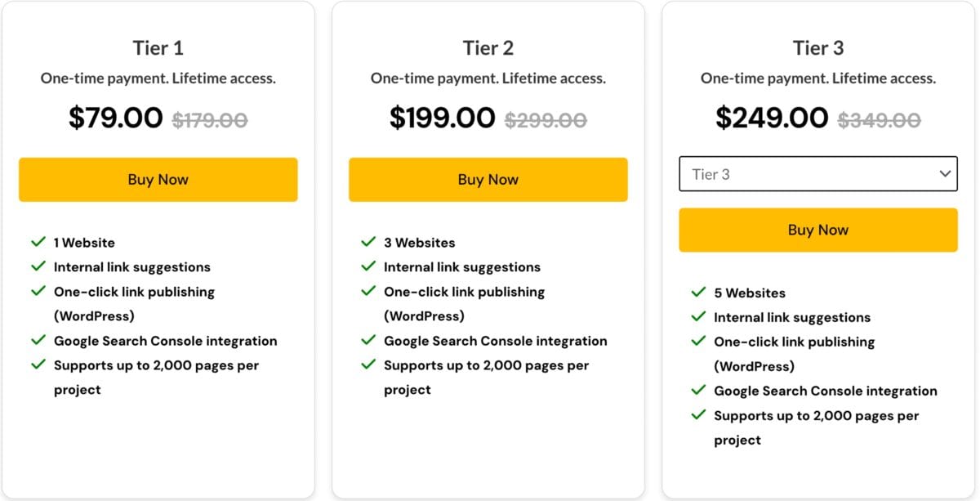The width and height of the screenshot is (980, 501).
Task: Click checkmark icon beside 3 Websites
Action: [x=368, y=242]
